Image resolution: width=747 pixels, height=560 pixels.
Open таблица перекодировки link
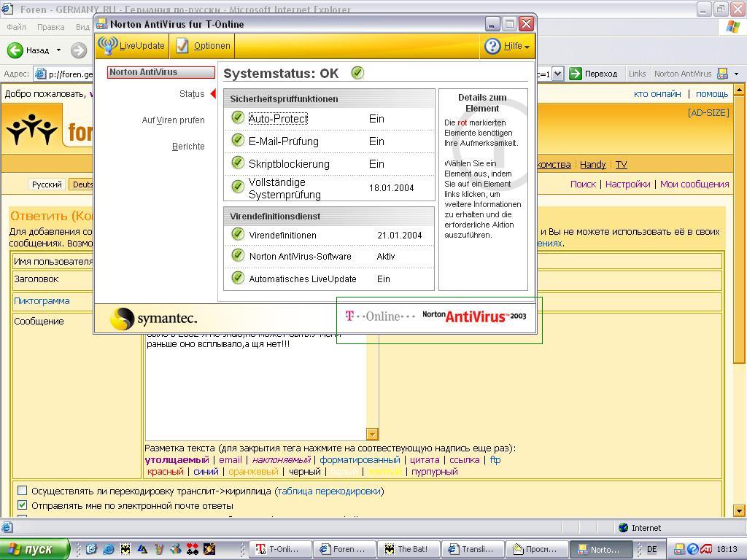pyautogui.click(x=329, y=491)
